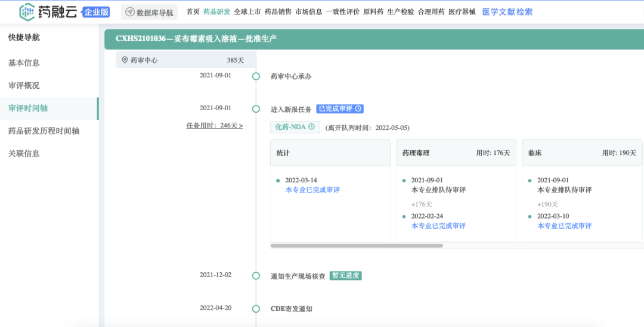Open the 医学文献检索 link

507,12
